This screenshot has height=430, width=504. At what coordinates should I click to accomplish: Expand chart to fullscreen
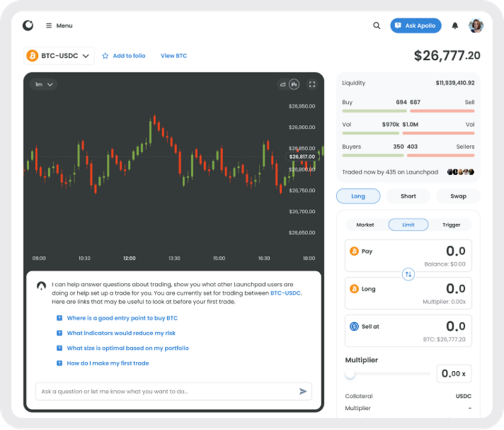click(x=312, y=85)
